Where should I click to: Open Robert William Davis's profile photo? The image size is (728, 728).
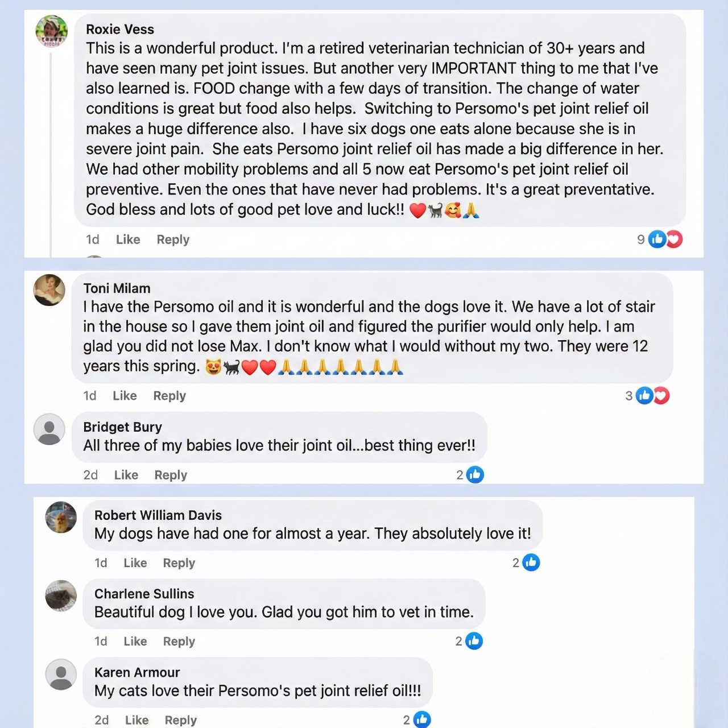tap(61, 517)
